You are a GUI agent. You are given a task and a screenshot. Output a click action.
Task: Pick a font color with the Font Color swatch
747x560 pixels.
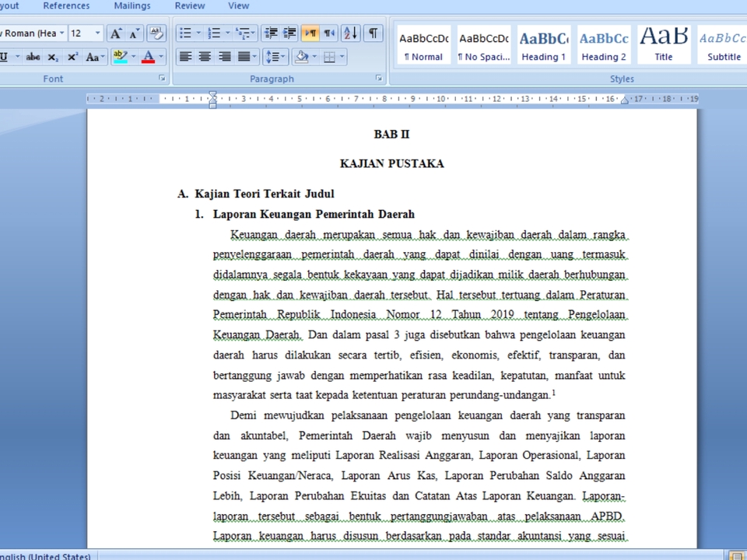[147, 56]
